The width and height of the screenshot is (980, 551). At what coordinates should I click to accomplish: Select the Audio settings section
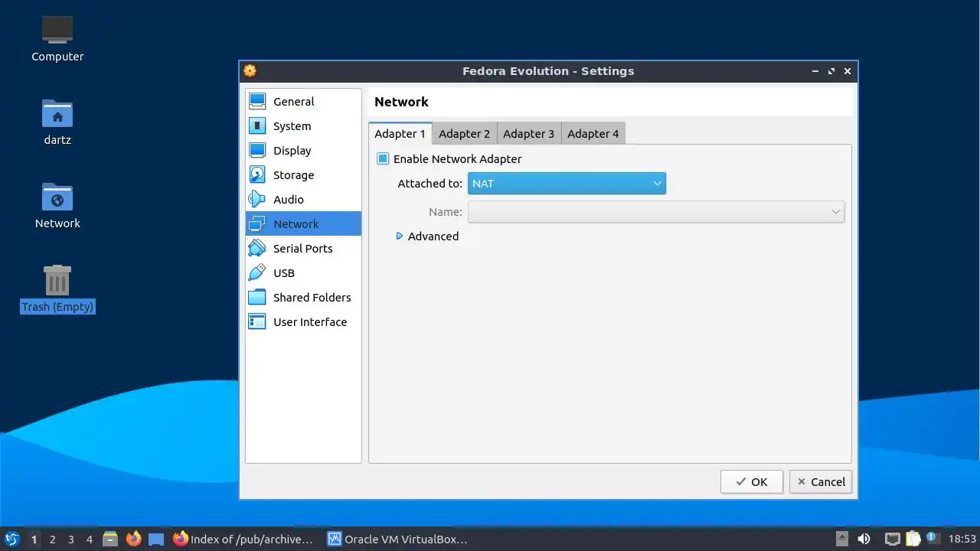click(x=303, y=200)
